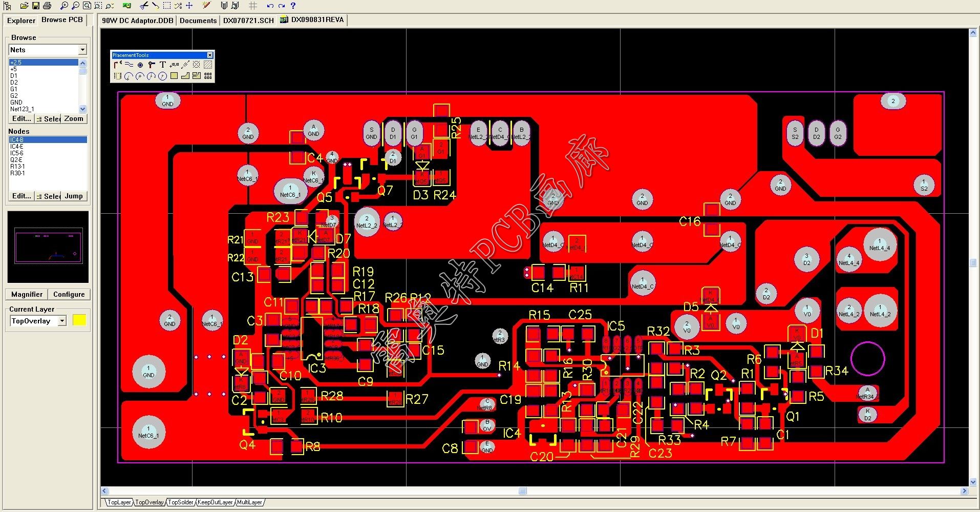Open the 90W DC Adaptor.DDB tab
980x512 pixels.
pos(137,21)
